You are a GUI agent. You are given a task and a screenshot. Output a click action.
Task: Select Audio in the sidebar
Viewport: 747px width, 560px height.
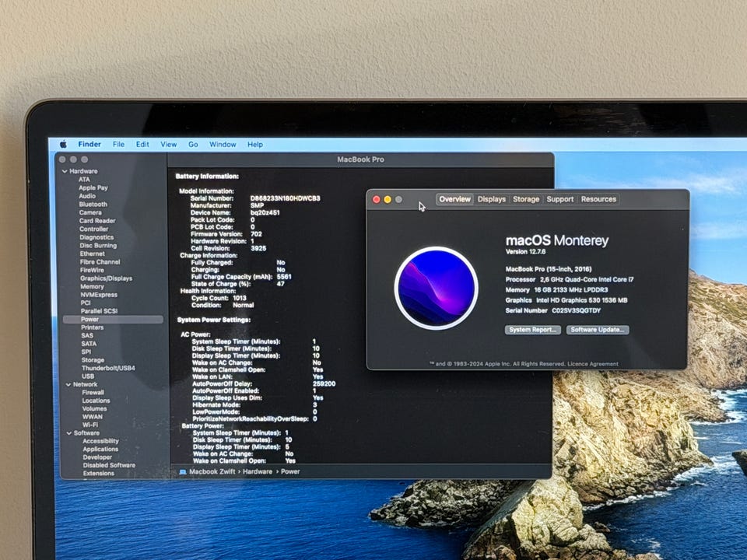point(87,196)
